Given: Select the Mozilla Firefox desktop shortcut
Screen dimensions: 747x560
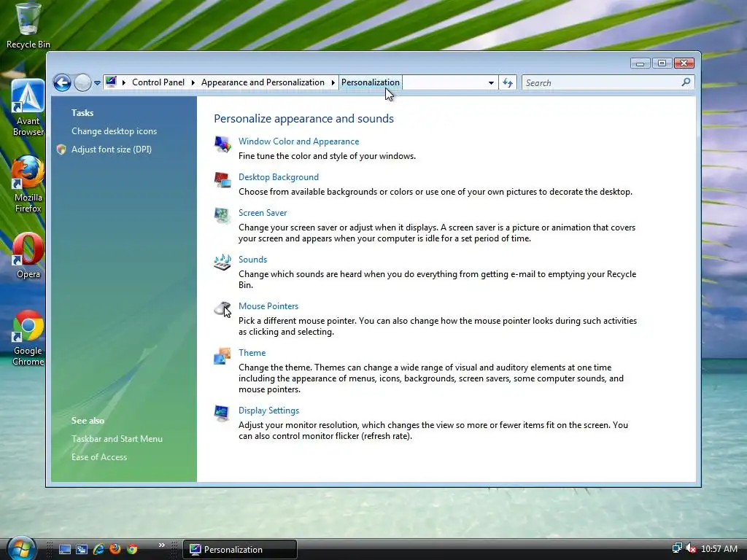Looking at the screenshot, I should (x=28, y=184).
